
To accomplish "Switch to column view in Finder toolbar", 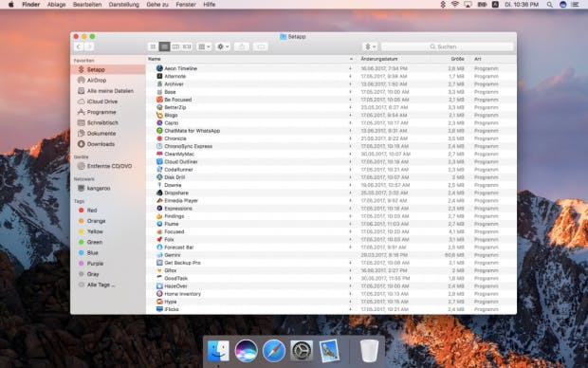I will (x=175, y=46).
